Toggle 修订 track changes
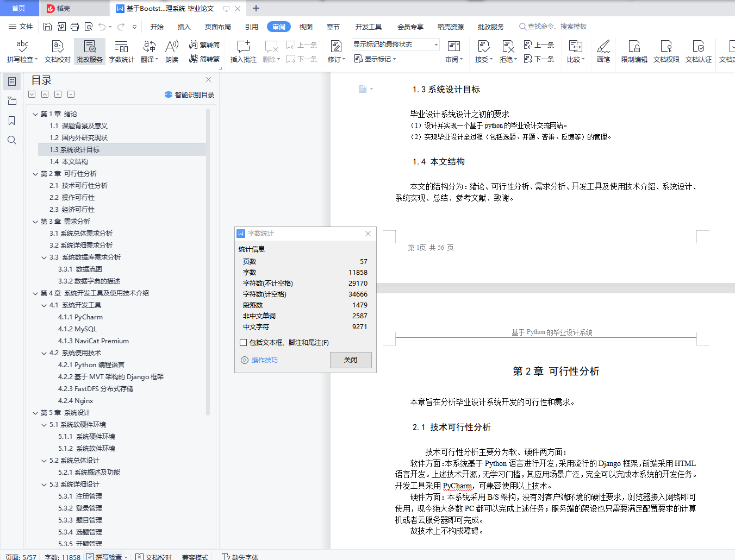 click(x=337, y=52)
